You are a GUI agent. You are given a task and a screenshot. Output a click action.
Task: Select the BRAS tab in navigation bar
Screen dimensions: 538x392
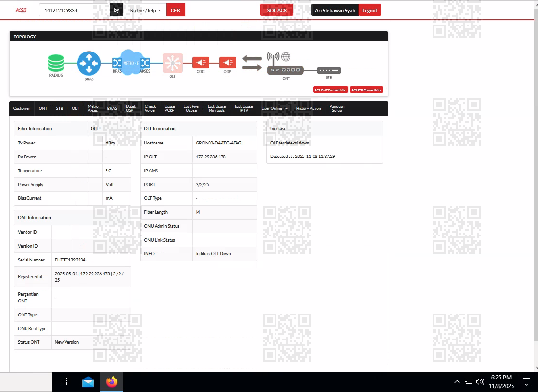(112, 108)
